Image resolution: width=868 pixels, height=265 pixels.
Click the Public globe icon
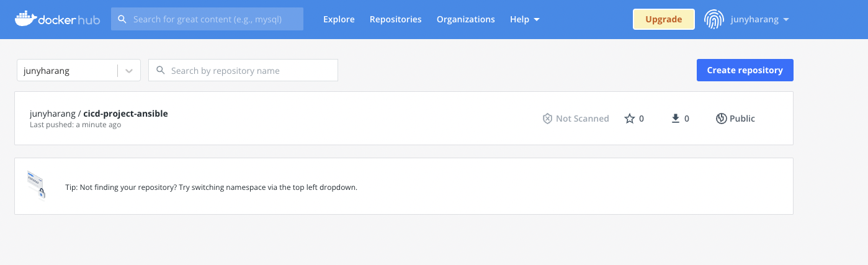(721, 119)
